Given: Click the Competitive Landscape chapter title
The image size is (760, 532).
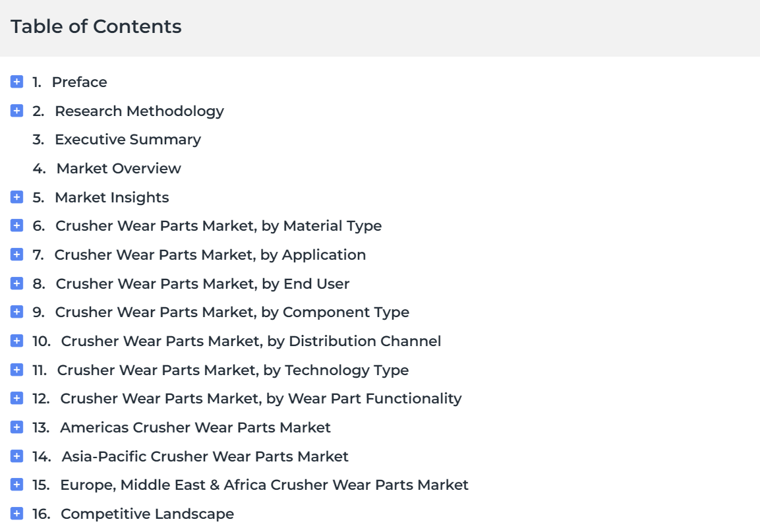Looking at the screenshot, I should click(148, 514).
